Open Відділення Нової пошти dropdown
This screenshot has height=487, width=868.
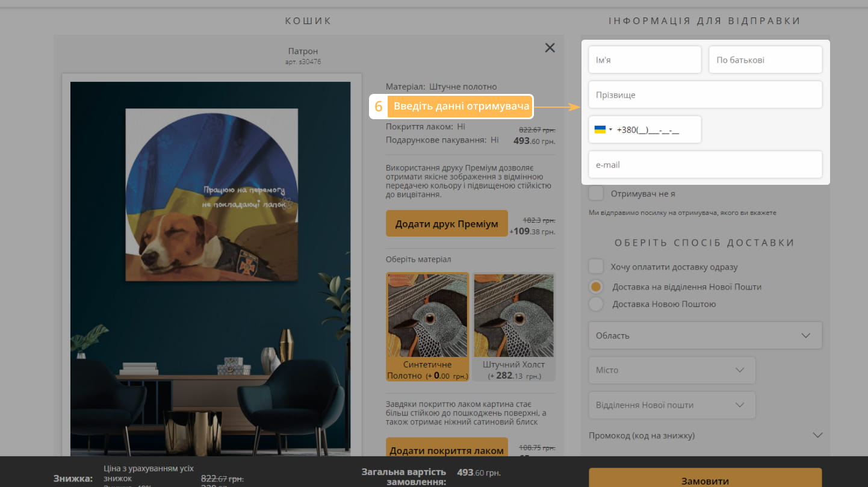click(671, 405)
